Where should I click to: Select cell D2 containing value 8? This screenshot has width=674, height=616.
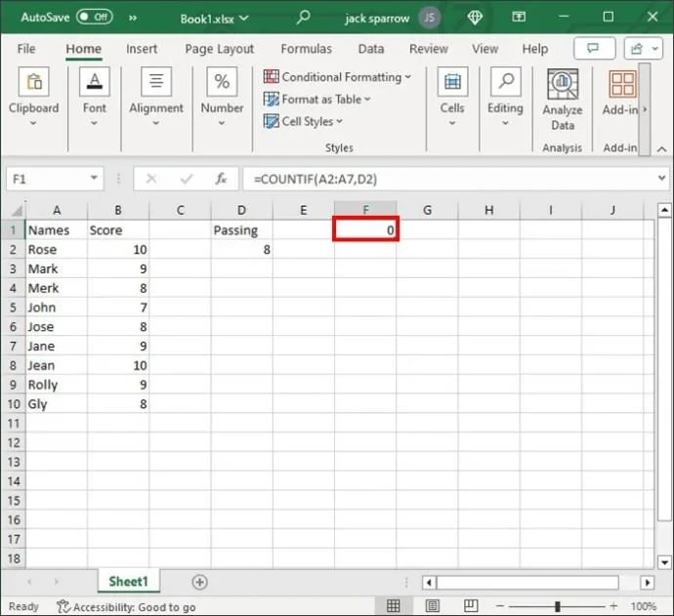241,249
